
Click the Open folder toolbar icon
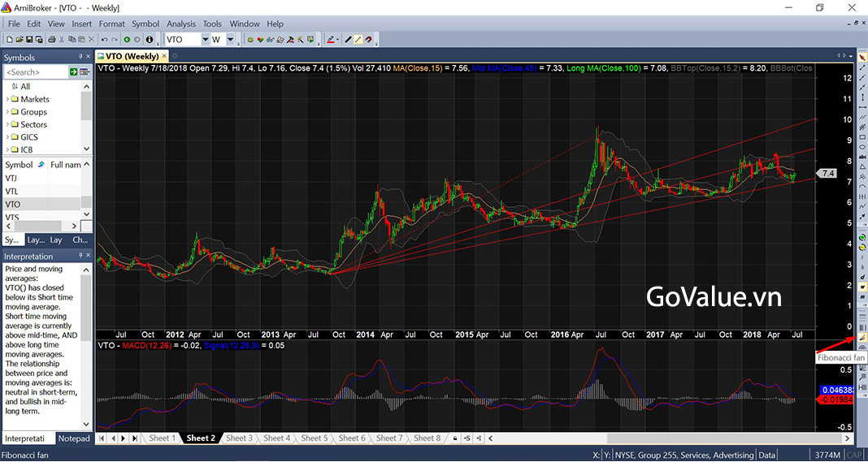(20, 39)
